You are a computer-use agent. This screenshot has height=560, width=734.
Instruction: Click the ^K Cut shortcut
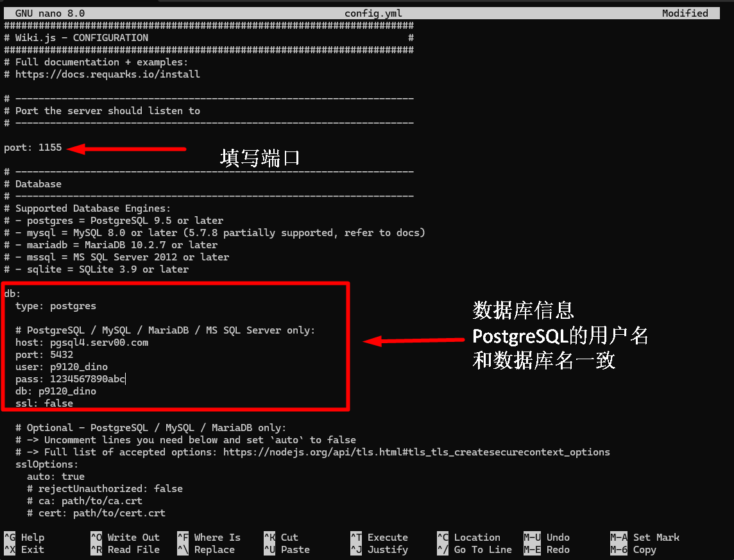coord(281,538)
